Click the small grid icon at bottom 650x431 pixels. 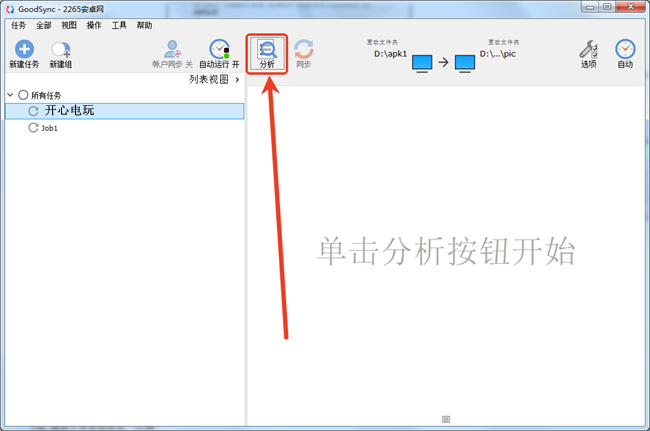(x=446, y=419)
